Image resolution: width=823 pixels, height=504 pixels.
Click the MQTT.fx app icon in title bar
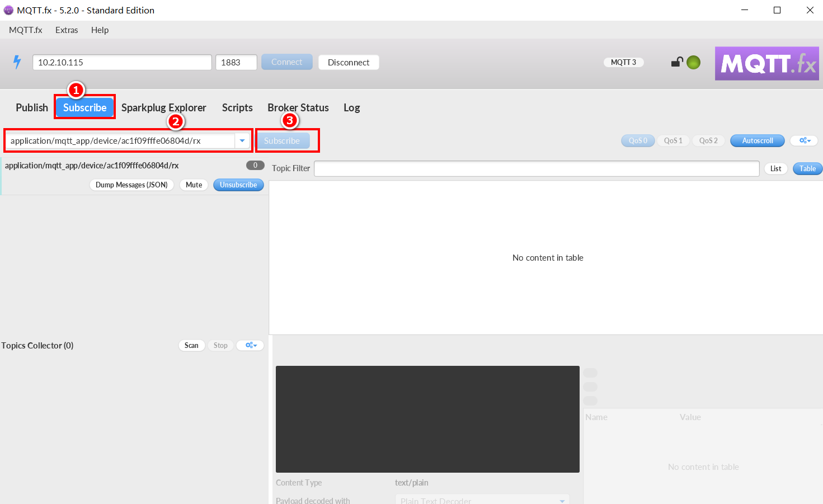coord(8,10)
